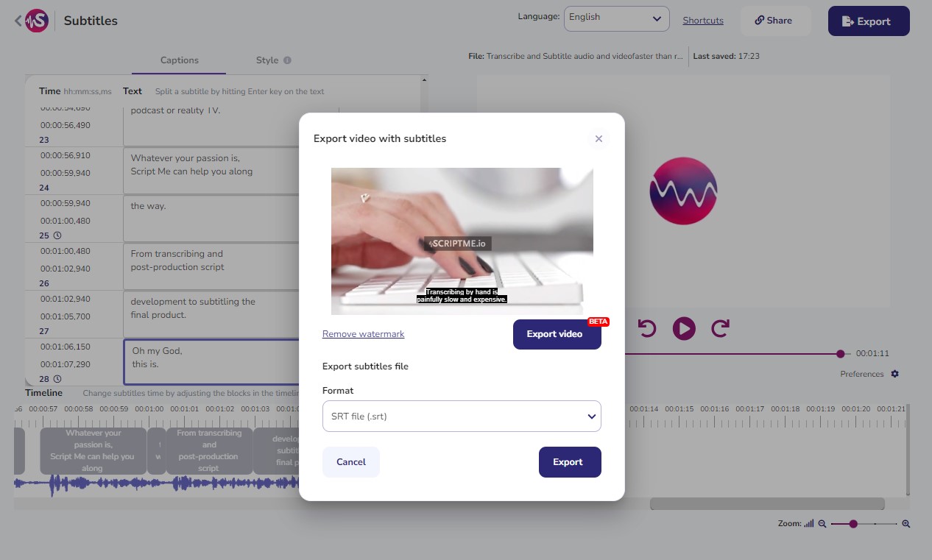Open the Shortcuts link
The width and height of the screenshot is (932, 560).
703,21
